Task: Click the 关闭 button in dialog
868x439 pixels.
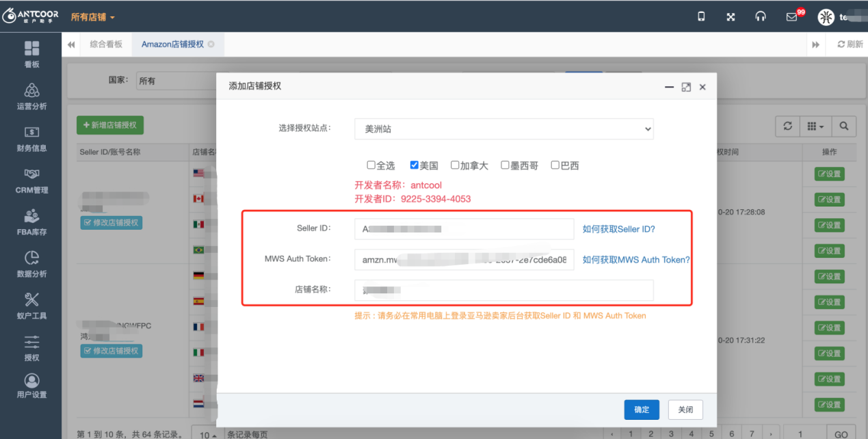Action: (x=685, y=410)
